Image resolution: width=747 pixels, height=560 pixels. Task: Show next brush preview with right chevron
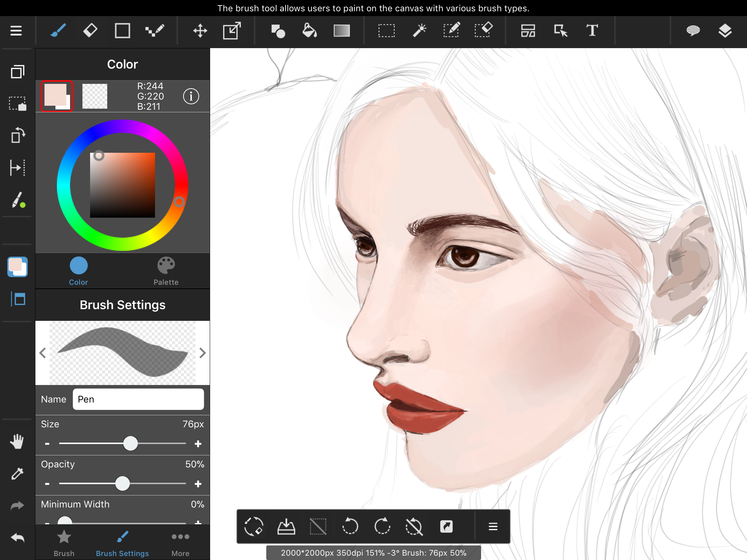(203, 353)
